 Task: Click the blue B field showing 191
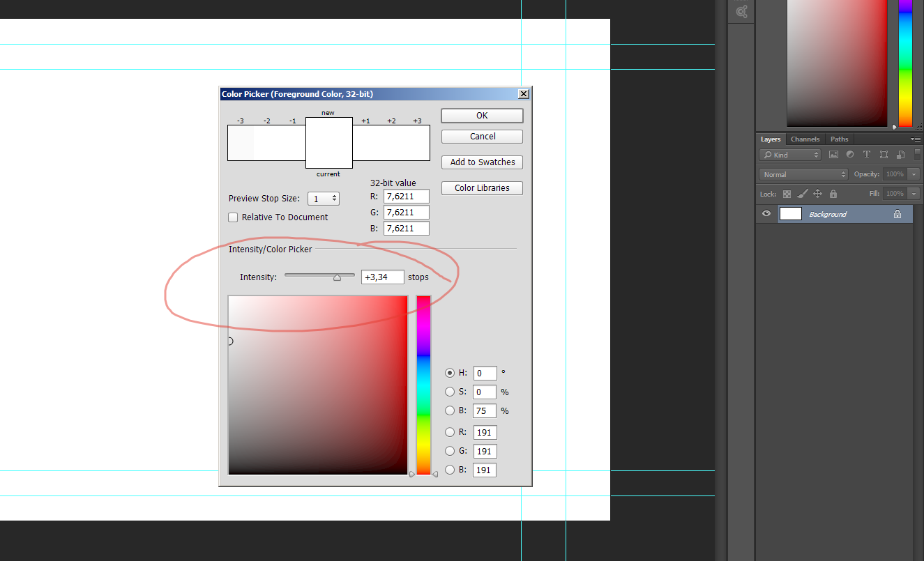point(485,470)
